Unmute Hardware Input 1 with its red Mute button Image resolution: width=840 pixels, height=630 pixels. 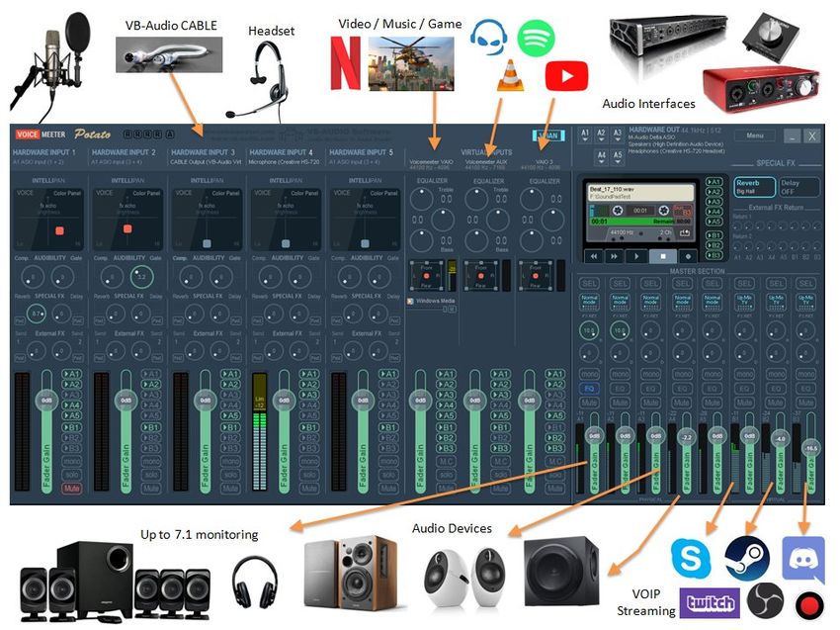point(72,489)
